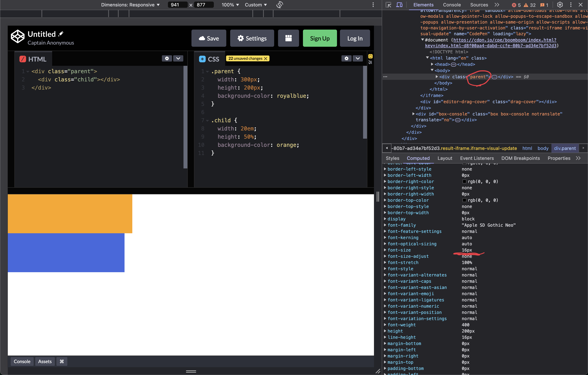Viewport: 588px width, 375px height.
Task: Open HTML editor settings gear
Action: coord(167,58)
